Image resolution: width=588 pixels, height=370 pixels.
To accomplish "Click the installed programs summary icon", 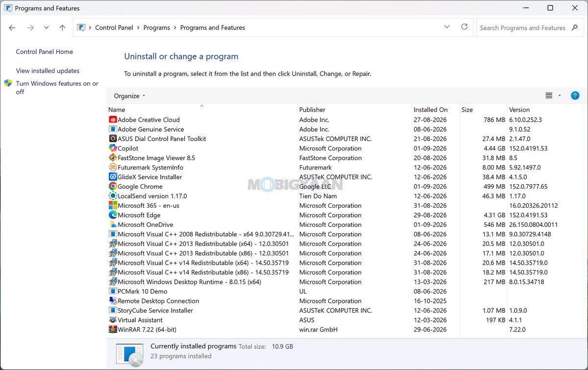I will point(130,355).
